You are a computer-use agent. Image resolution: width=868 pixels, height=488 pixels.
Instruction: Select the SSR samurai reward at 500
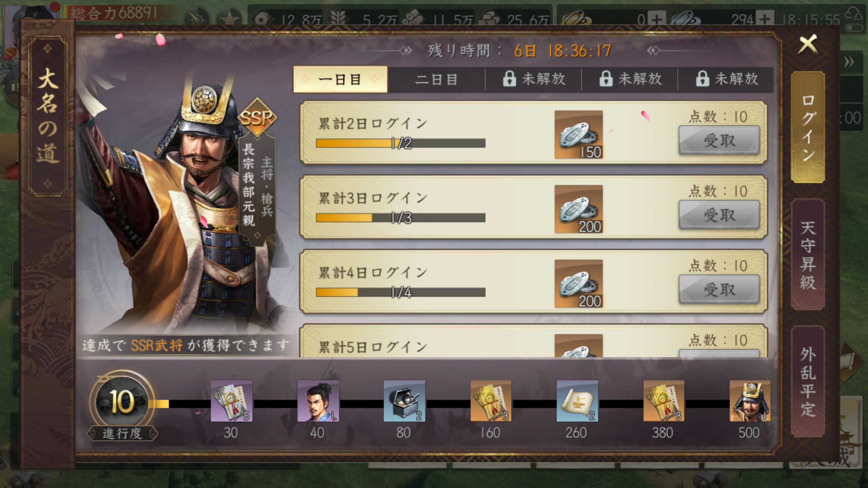click(x=750, y=401)
